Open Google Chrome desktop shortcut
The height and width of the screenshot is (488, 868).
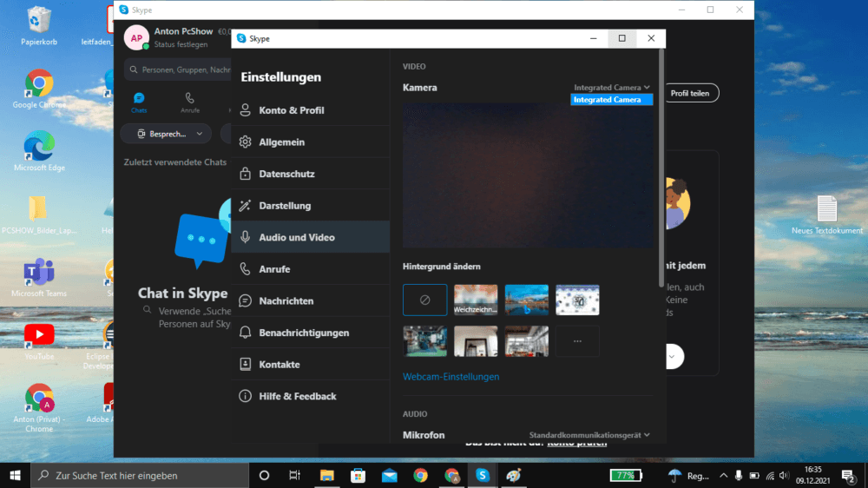point(39,89)
